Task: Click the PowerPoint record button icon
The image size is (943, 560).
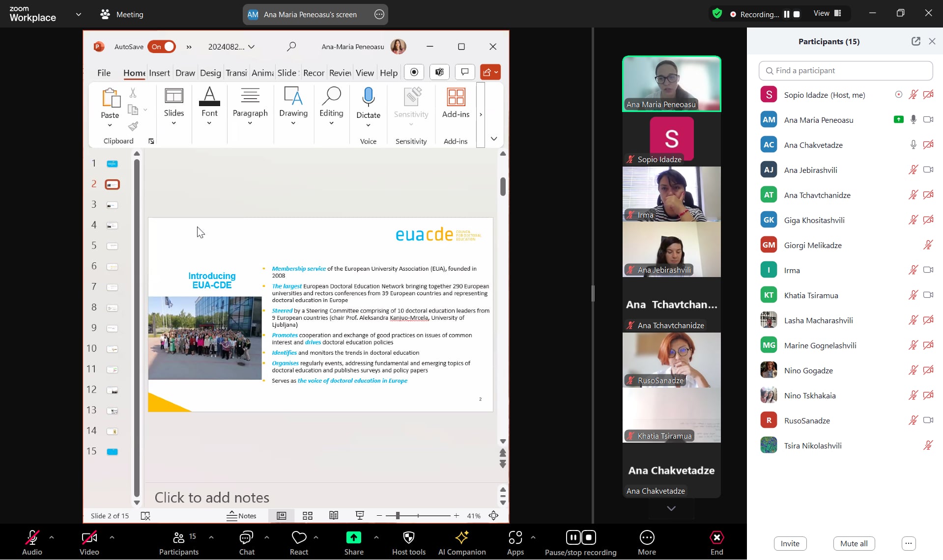Action: point(414,72)
